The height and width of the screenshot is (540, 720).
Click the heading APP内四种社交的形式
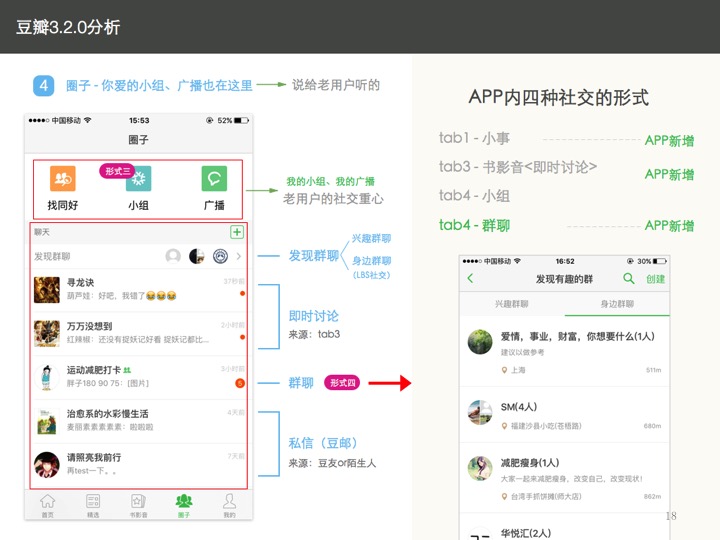[558, 97]
